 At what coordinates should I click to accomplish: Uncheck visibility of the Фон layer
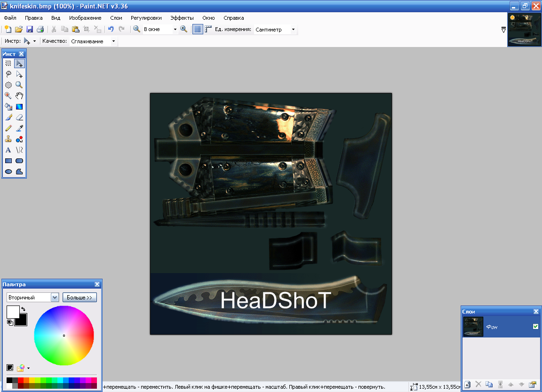coord(535,327)
